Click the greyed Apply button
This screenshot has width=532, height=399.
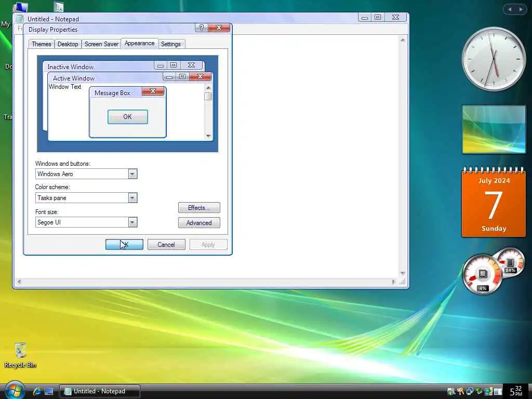tap(208, 245)
